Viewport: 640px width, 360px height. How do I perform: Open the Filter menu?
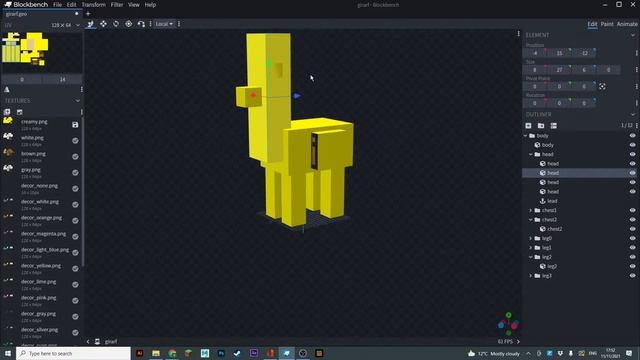pyautogui.click(x=117, y=5)
